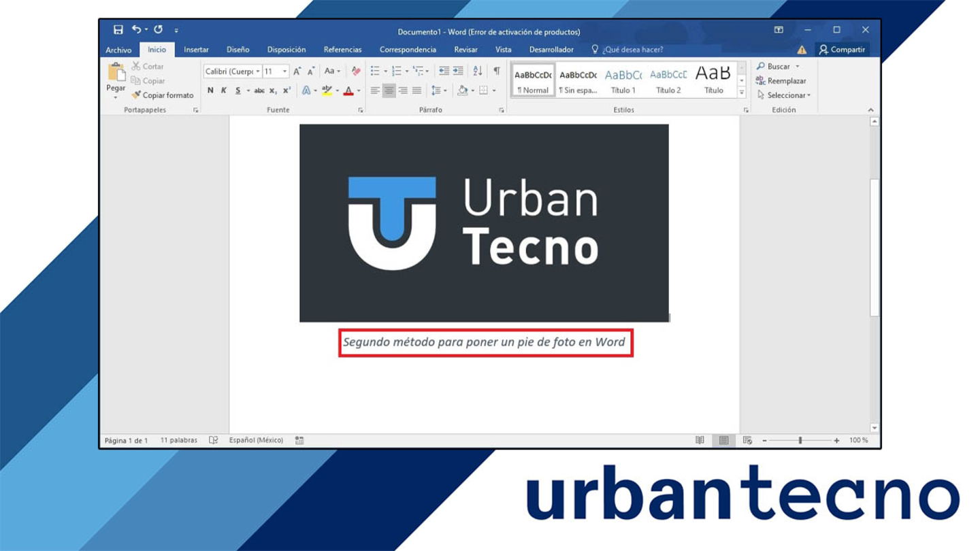Click the text effects outlined A icon
Viewport: 980px width, 551px height.
(306, 90)
